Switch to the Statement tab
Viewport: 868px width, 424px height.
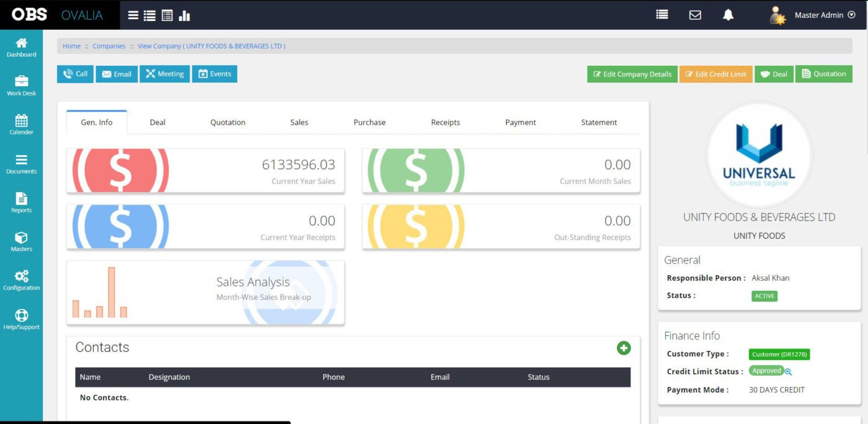598,123
